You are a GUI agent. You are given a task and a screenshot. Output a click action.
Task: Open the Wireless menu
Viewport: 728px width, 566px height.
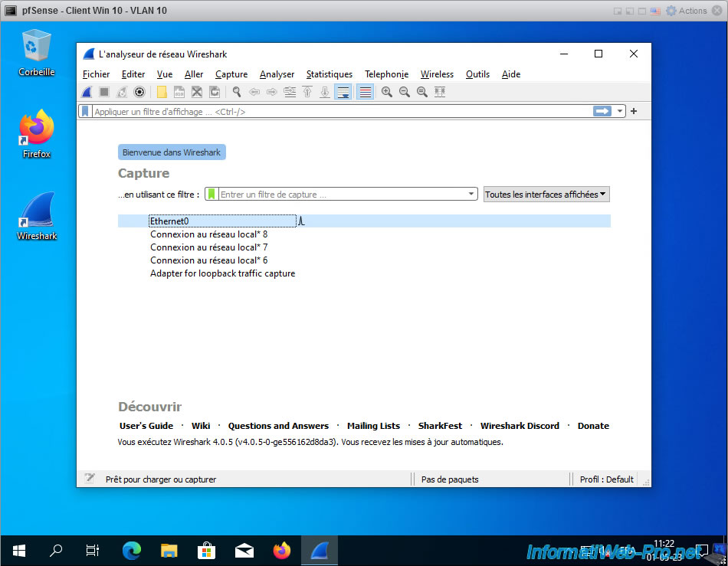[437, 74]
